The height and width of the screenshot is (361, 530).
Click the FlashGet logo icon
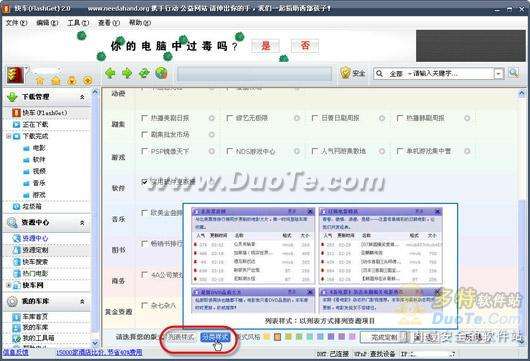(x=16, y=75)
